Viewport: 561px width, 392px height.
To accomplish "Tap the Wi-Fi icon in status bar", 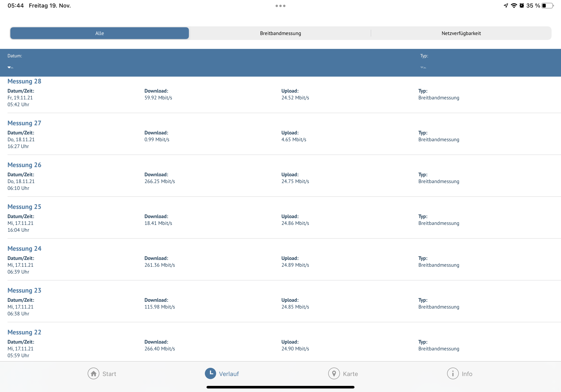I will [514, 6].
